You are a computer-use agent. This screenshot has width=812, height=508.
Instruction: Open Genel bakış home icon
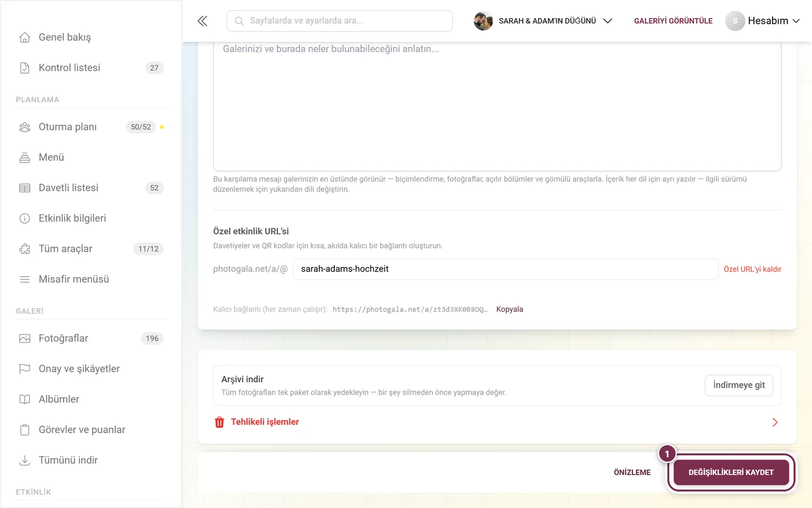[x=25, y=37]
